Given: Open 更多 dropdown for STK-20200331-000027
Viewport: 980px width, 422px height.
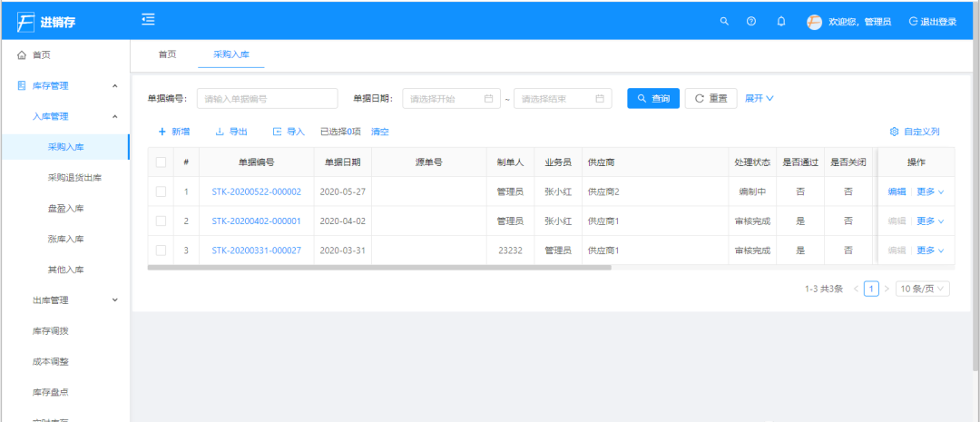Looking at the screenshot, I should 930,250.
